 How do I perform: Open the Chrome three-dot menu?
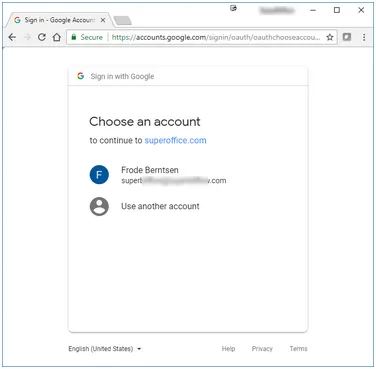tap(364, 37)
